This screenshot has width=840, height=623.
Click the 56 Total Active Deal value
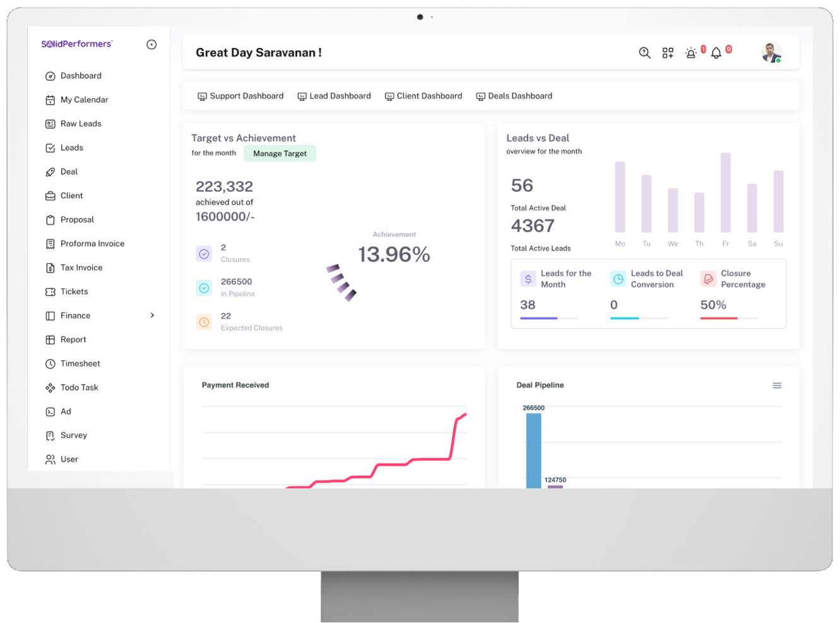click(x=522, y=186)
